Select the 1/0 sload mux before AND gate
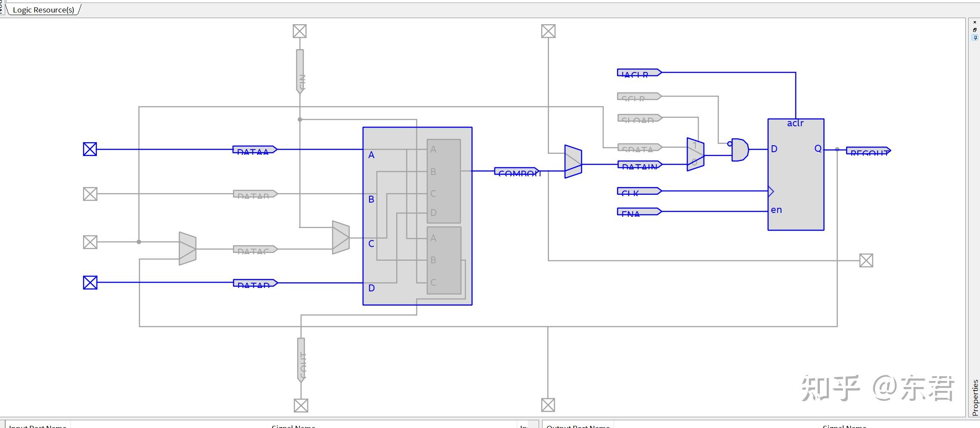Image resolution: width=980 pixels, height=428 pixels. tap(695, 154)
